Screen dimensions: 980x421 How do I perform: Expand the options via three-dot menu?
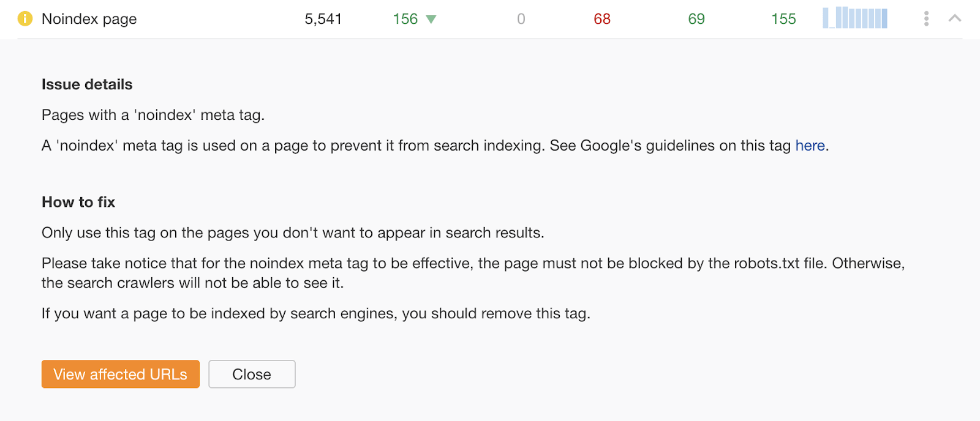pyautogui.click(x=926, y=18)
